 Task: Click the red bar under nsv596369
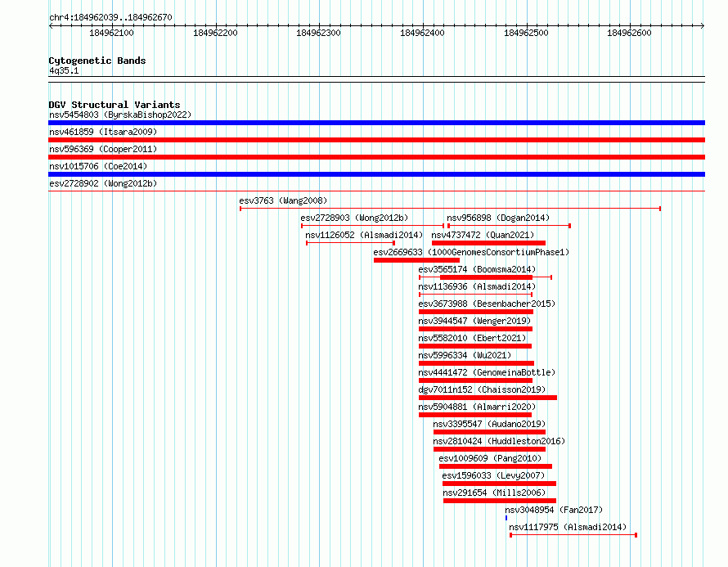coord(376,157)
